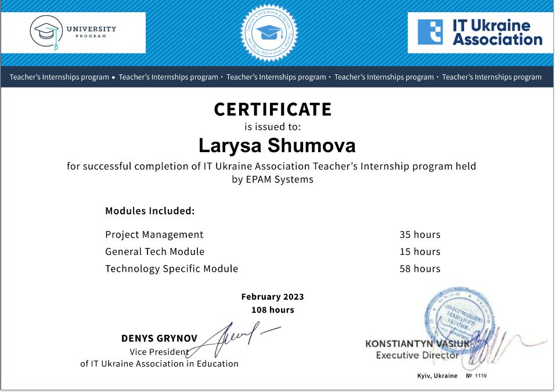Click the IT Ukraine Association logo text
Image resolution: width=555 pixels, height=392 pixels.
click(497, 33)
